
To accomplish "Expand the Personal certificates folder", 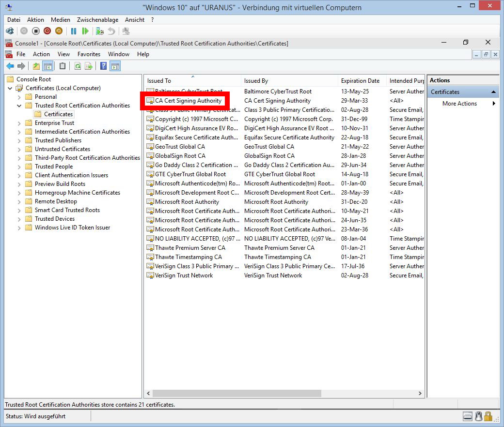I will tap(19, 97).
